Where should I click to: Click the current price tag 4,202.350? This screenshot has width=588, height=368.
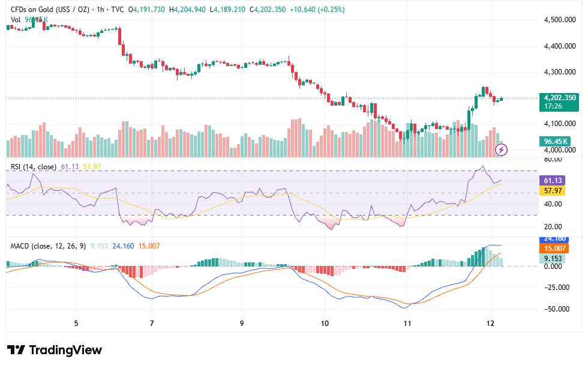[559, 101]
